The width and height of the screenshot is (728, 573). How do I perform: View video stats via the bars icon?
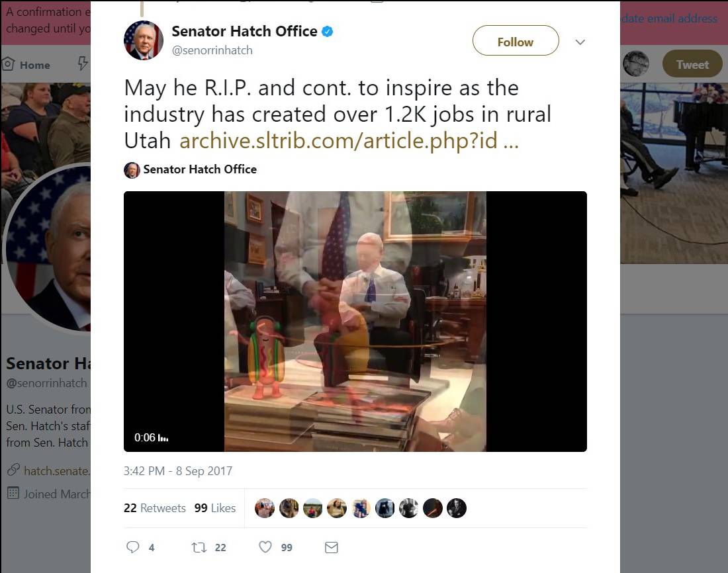[x=163, y=438]
